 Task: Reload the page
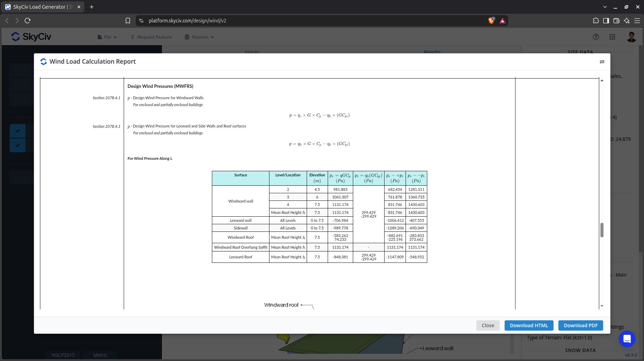[28, 21]
